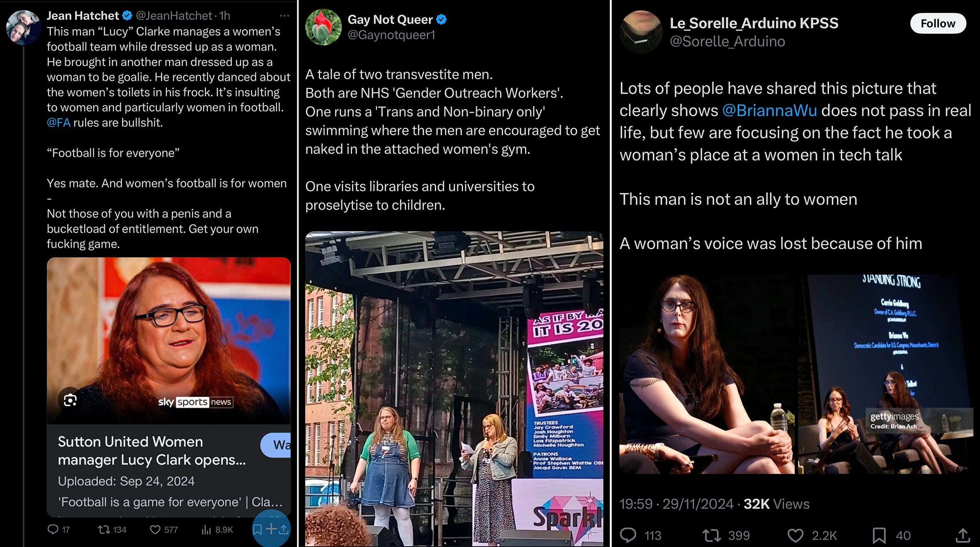The height and width of the screenshot is (547, 980).
Task: Like the post with 2.2K likes
Action: point(795,535)
